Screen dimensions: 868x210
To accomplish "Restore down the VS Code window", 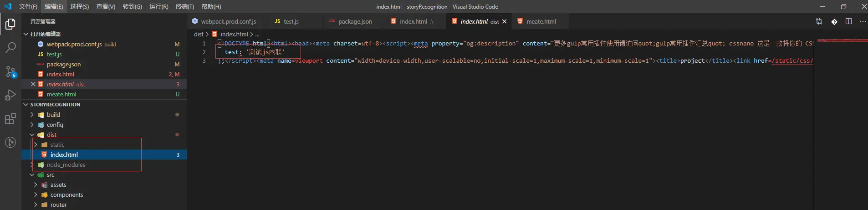I will pos(843,6).
